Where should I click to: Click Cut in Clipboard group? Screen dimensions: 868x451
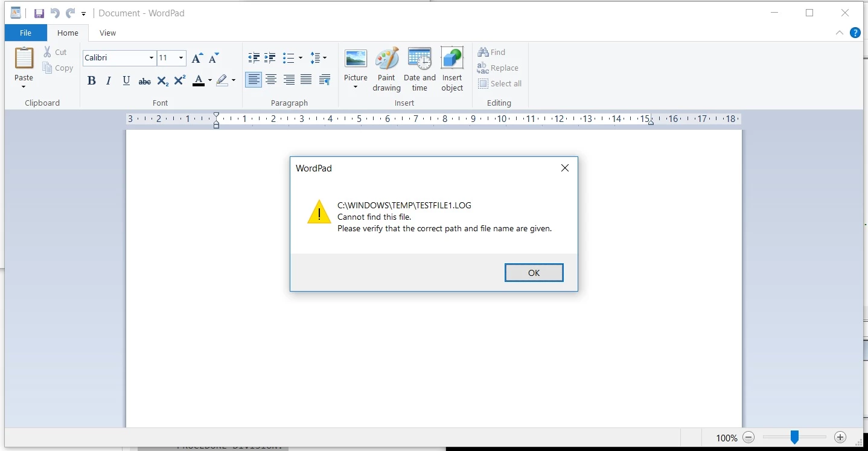coord(55,53)
